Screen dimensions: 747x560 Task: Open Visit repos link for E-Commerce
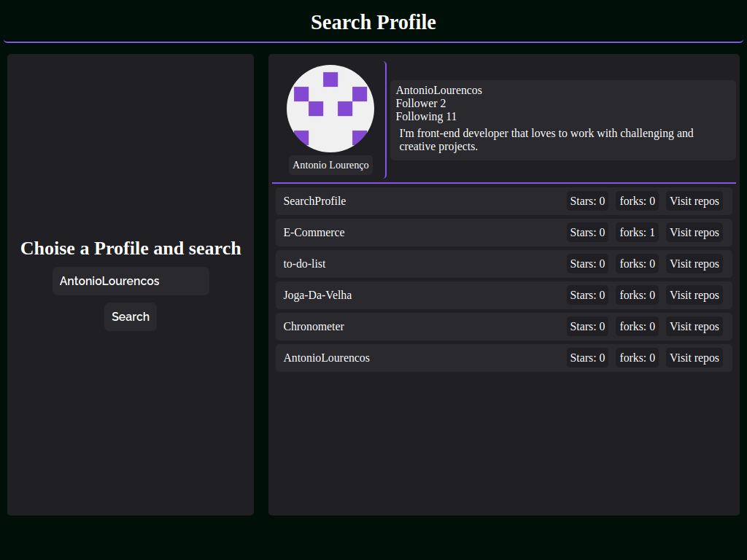point(694,233)
